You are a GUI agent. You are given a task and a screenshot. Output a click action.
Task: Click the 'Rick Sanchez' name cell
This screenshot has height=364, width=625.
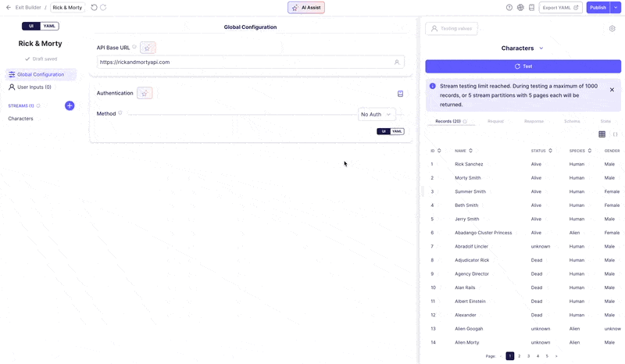point(469,164)
